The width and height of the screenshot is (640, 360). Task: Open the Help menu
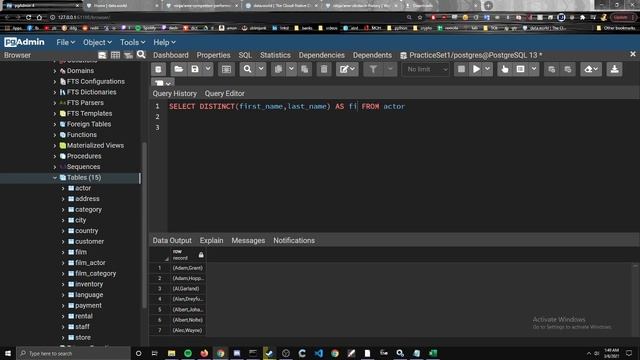(164, 42)
